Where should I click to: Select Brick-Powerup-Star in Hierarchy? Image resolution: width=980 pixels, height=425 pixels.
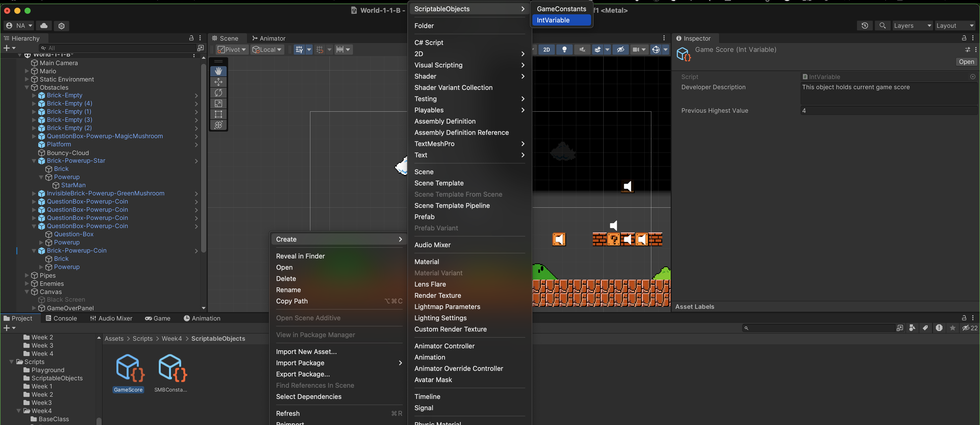pyautogui.click(x=76, y=161)
